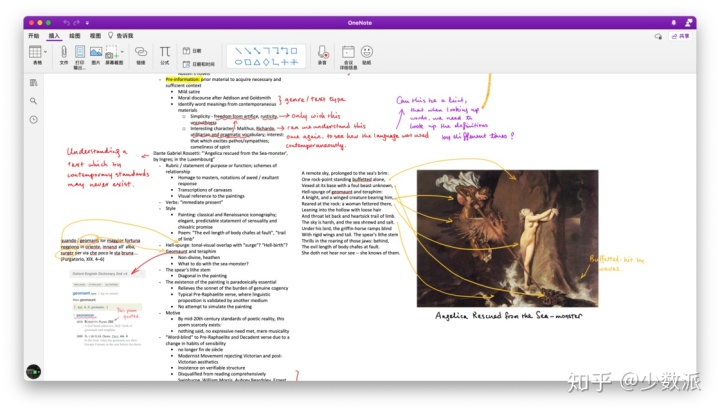Viewport: 720px width, 412px height.
Task: Insert a table with the 表格 icon
Action: pyautogui.click(x=35, y=52)
